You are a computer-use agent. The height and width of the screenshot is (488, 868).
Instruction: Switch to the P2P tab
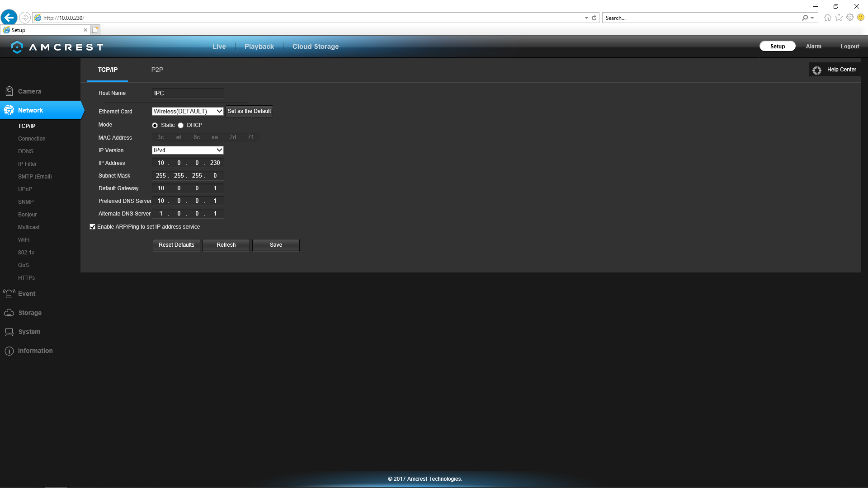click(157, 70)
